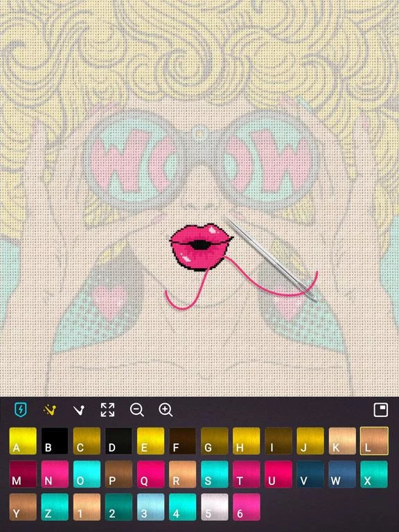Viewport: 399px width, 532px height.
Task: Pick maroon thread swatch M
Action: coord(23,474)
